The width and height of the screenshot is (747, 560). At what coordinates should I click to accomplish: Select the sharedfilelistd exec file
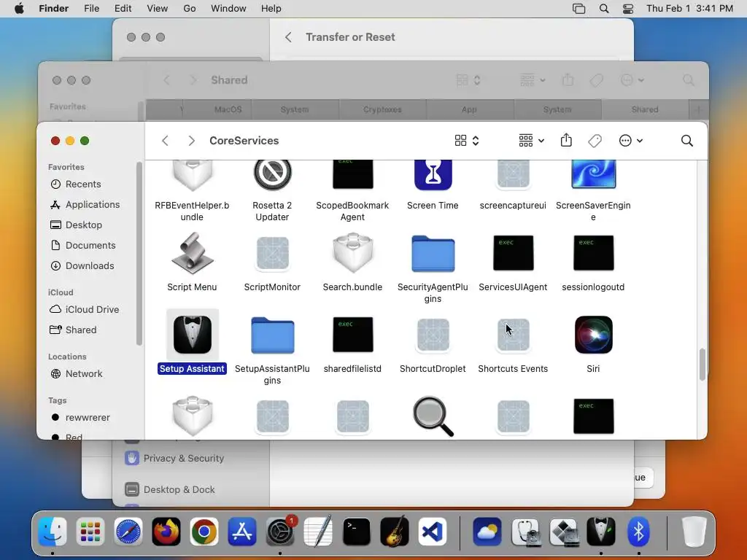pos(352,335)
